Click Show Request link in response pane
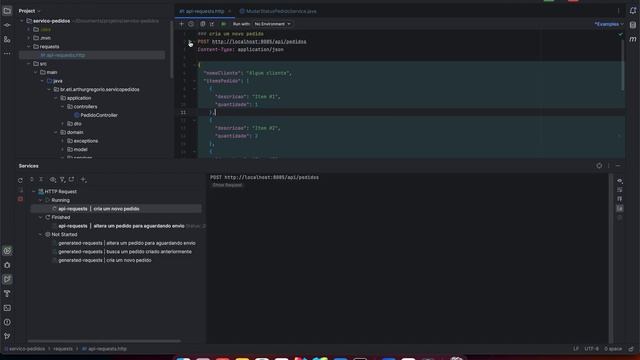This screenshot has height=360, width=640. tap(227, 185)
